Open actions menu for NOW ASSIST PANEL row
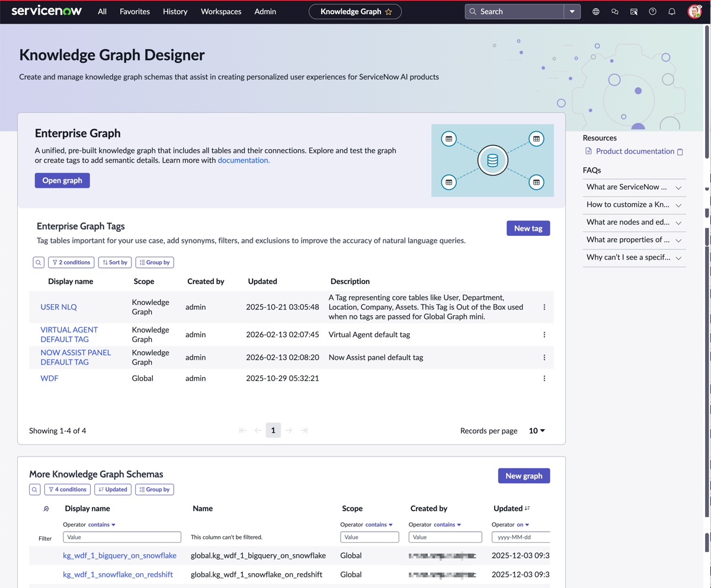Viewport: 711px width, 588px height. (x=544, y=357)
